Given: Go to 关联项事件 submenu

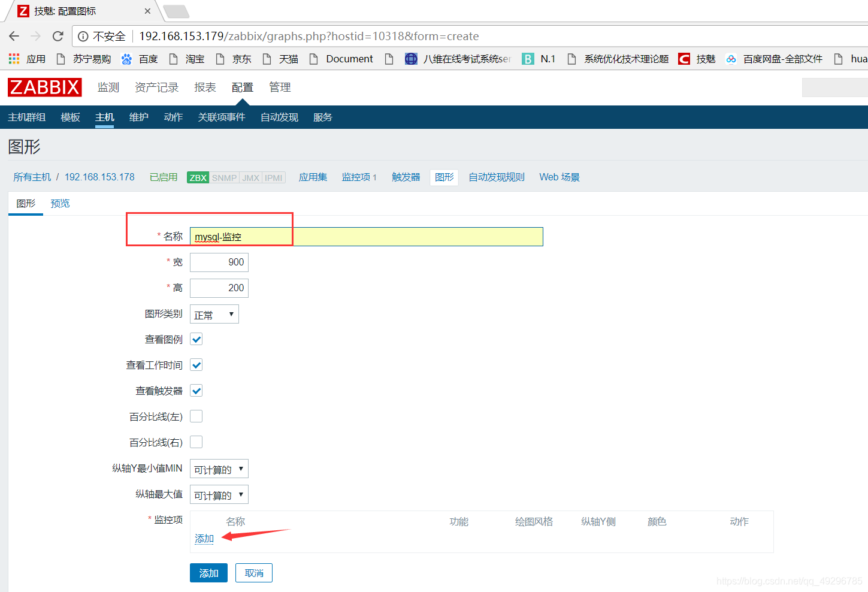Looking at the screenshot, I should point(222,117).
